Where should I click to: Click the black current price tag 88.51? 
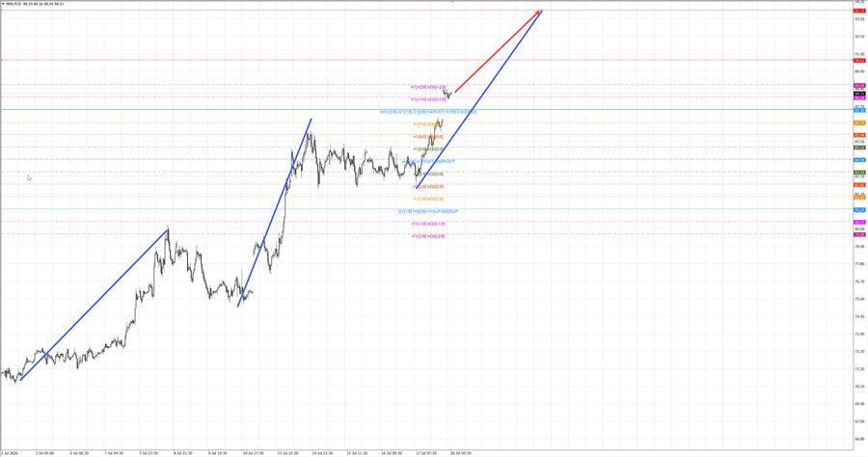859,94
